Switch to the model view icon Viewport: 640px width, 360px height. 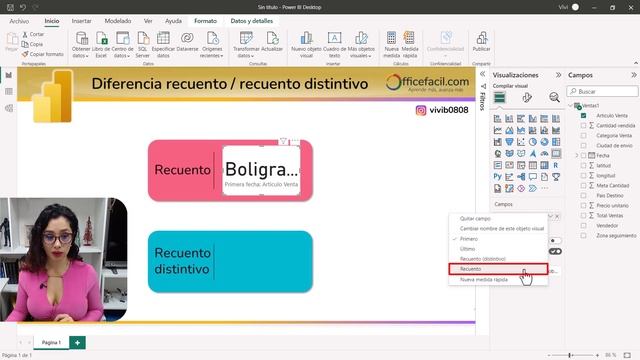(x=9, y=108)
